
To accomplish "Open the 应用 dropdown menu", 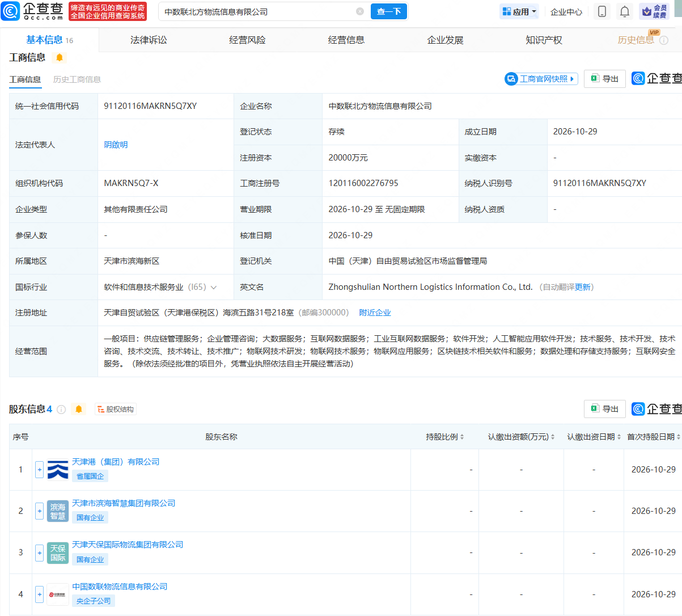I will coord(519,11).
